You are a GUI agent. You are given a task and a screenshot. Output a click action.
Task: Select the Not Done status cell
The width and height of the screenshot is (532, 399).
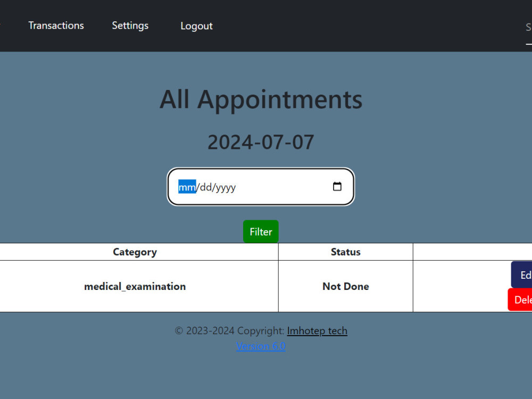click(346, 286)
